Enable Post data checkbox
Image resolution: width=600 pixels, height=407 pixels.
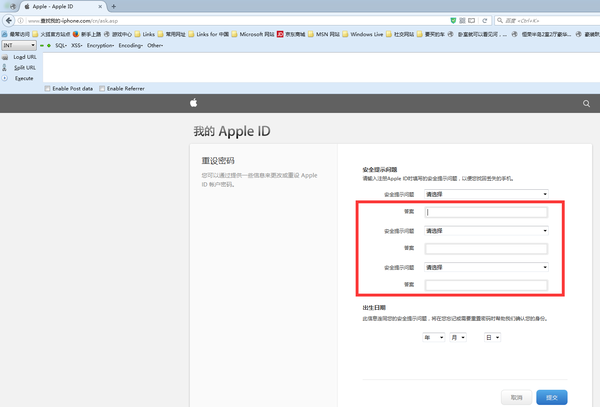47,88
